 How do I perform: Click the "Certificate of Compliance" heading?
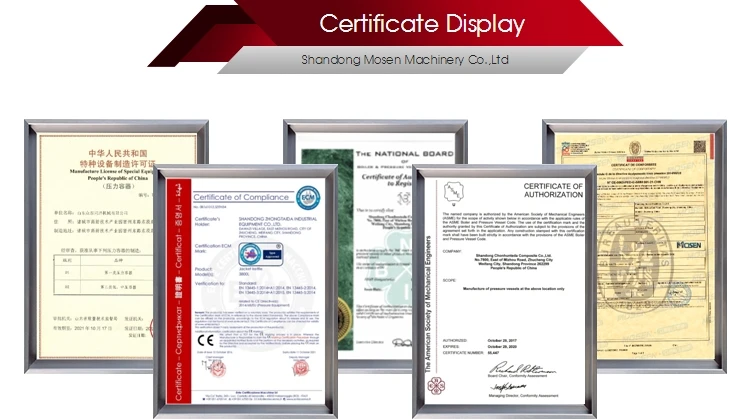pos(241,197)
